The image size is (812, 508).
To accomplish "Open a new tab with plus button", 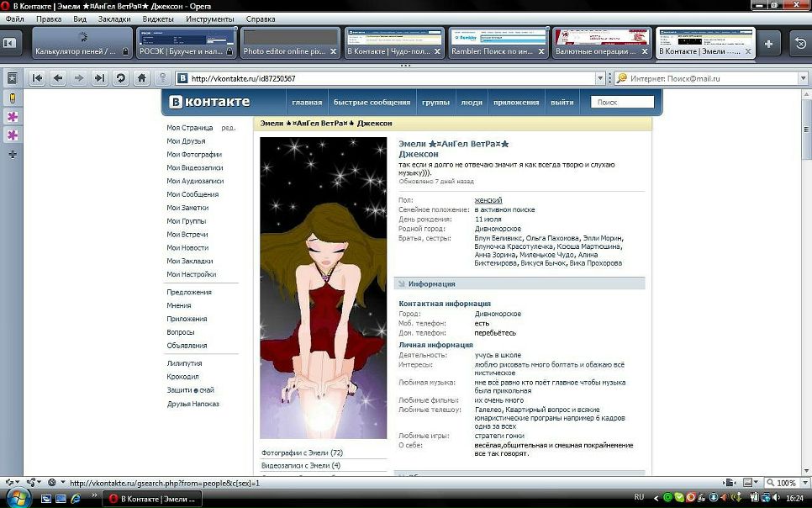I will point(768,43).
